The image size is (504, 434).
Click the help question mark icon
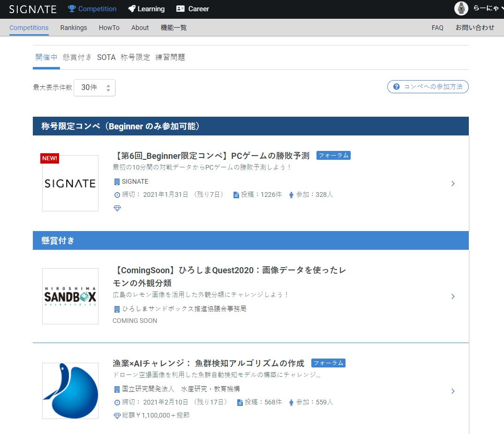397,87
